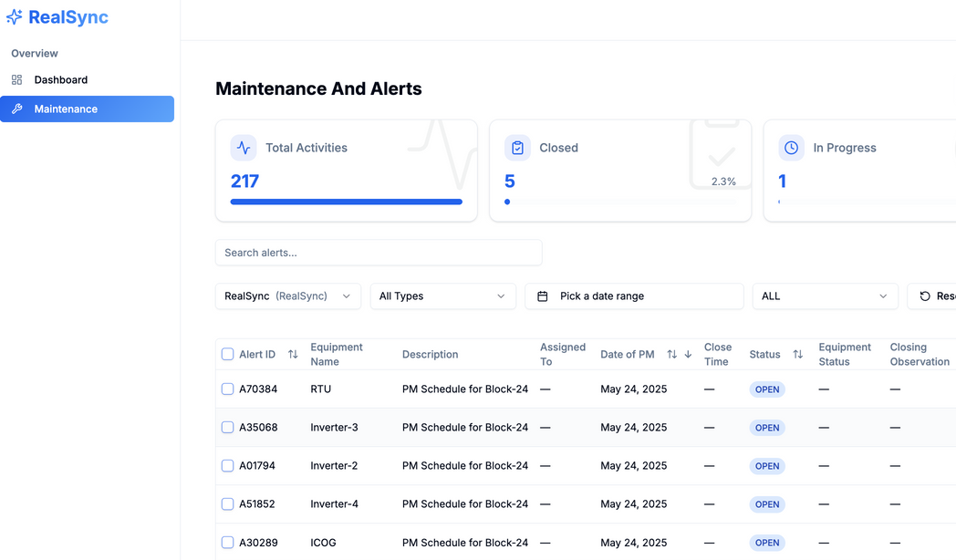Click inside the Search alerts field

click(378, 253)
